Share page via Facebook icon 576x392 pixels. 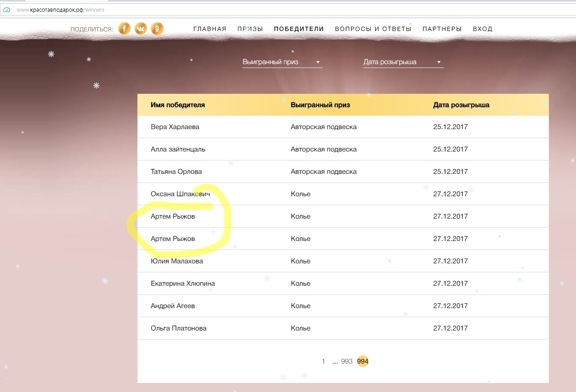pyautogui.click(x=125, y=29)
